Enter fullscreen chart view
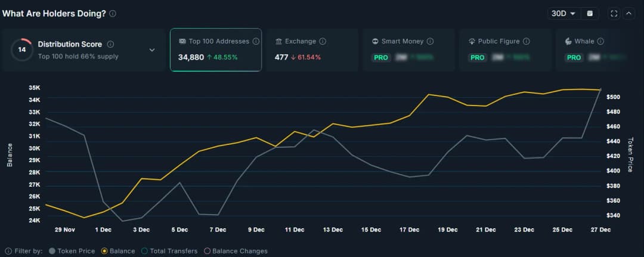 (614, 13)
